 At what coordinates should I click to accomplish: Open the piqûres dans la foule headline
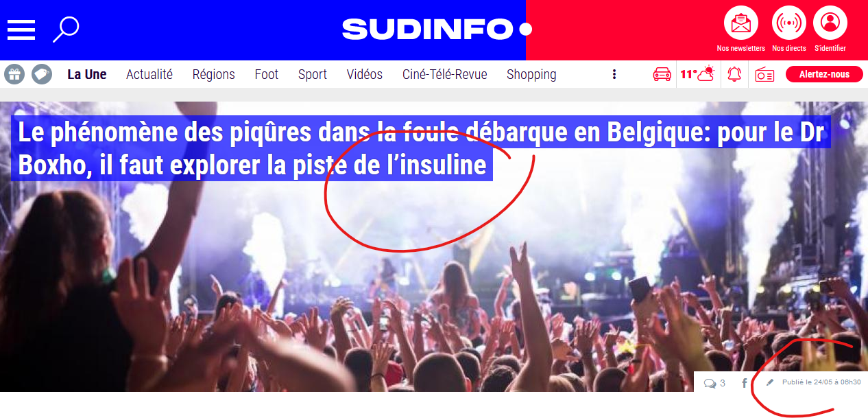[420, 149]
